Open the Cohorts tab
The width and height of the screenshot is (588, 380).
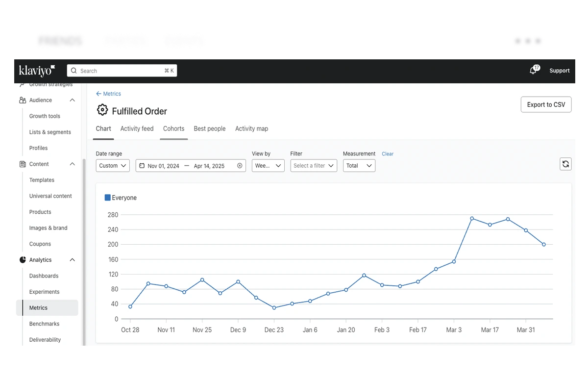pos(174,128)
